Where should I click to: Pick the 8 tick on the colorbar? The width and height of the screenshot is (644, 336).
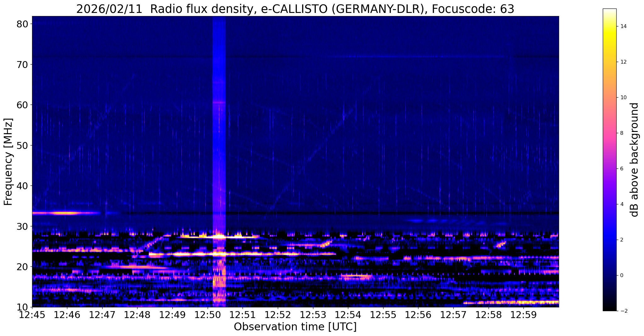click(x=622, y=133)
